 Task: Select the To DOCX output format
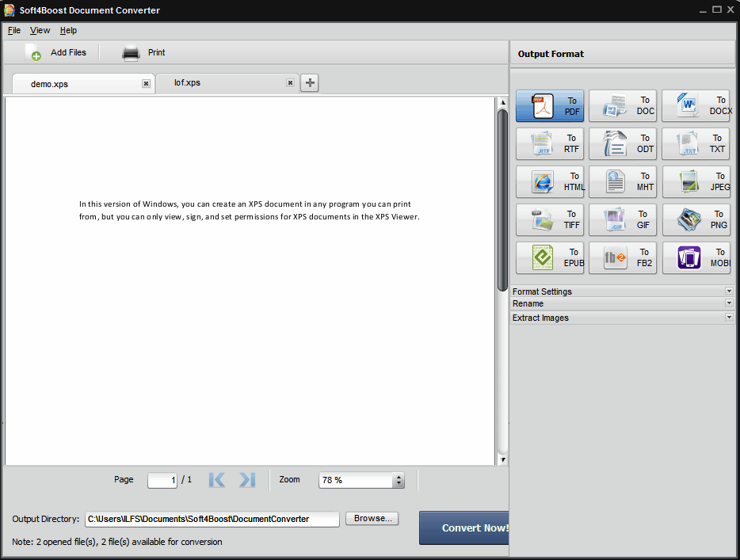point(696,106)
